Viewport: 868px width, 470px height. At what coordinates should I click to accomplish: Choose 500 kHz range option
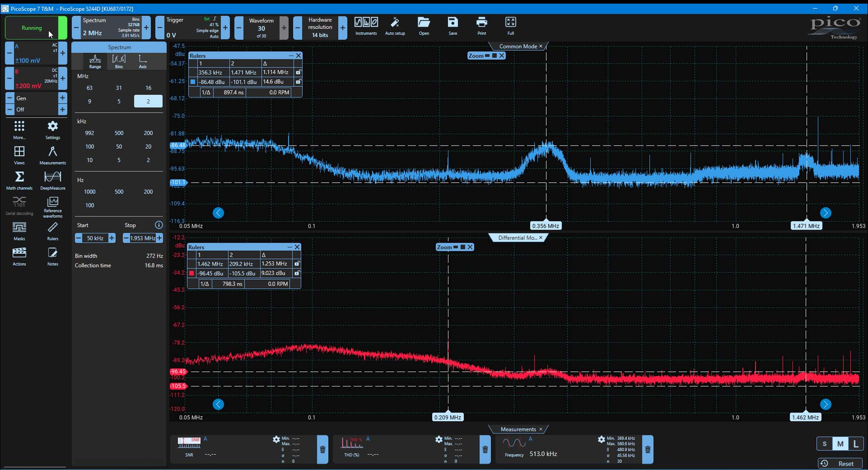tap(119, 133)
